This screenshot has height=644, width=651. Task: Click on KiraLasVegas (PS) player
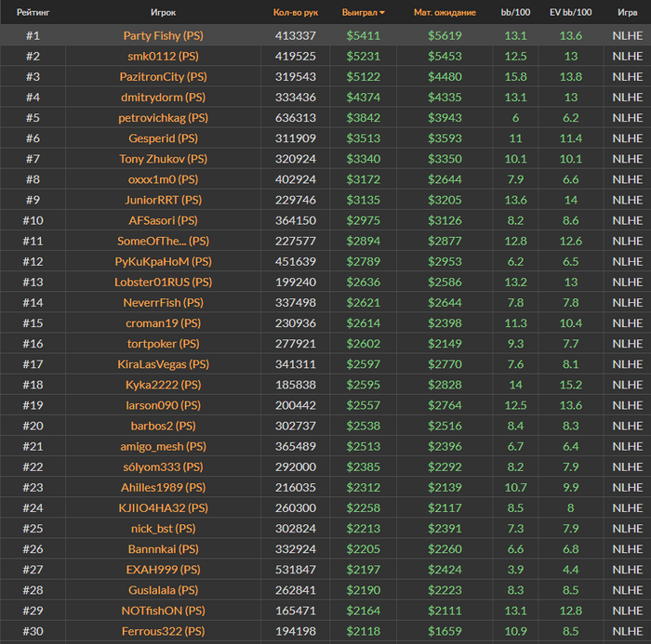[x=163, y=364]
